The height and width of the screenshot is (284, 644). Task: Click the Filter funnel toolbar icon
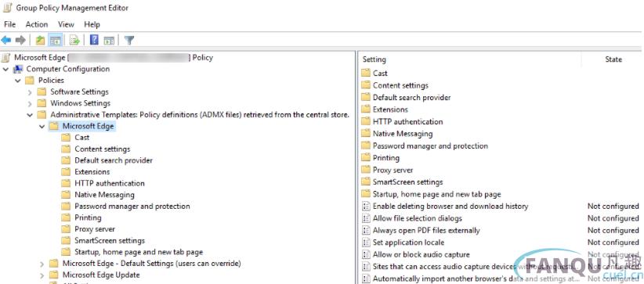(x=129, y=40)
